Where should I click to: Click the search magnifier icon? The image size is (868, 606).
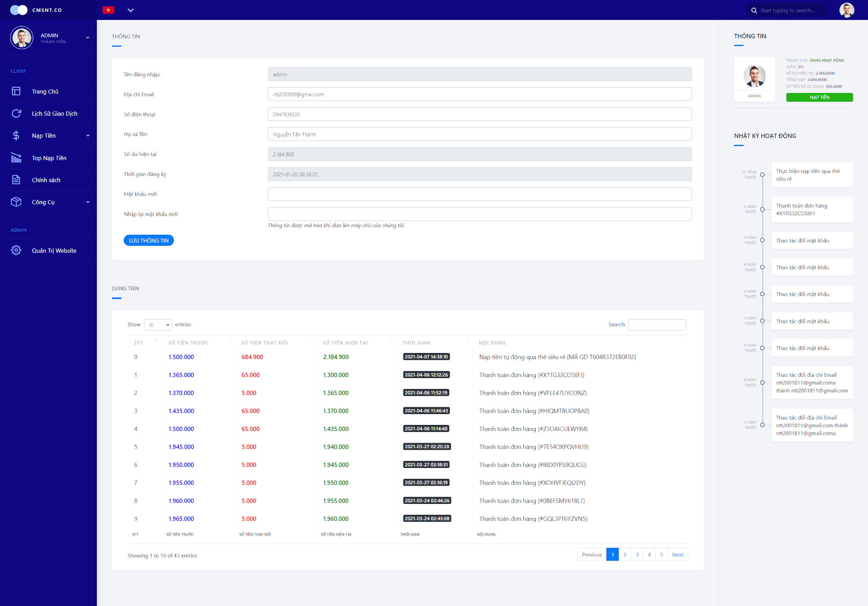coord(754,11)
